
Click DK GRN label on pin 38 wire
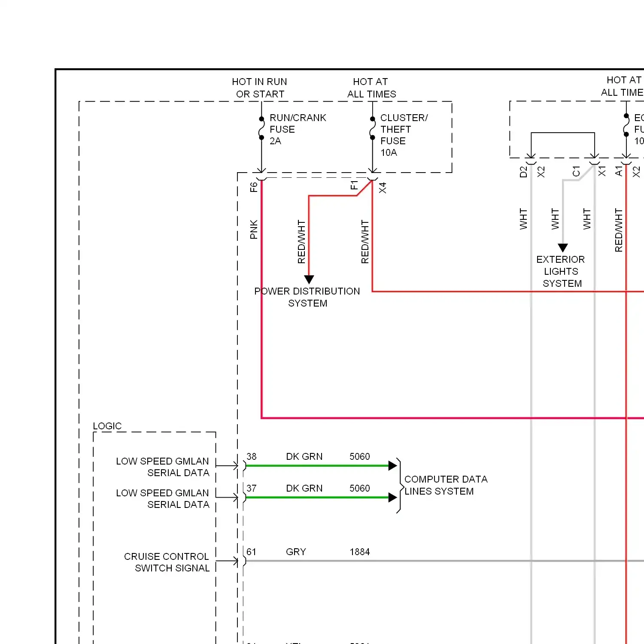[x=304, y=456]
